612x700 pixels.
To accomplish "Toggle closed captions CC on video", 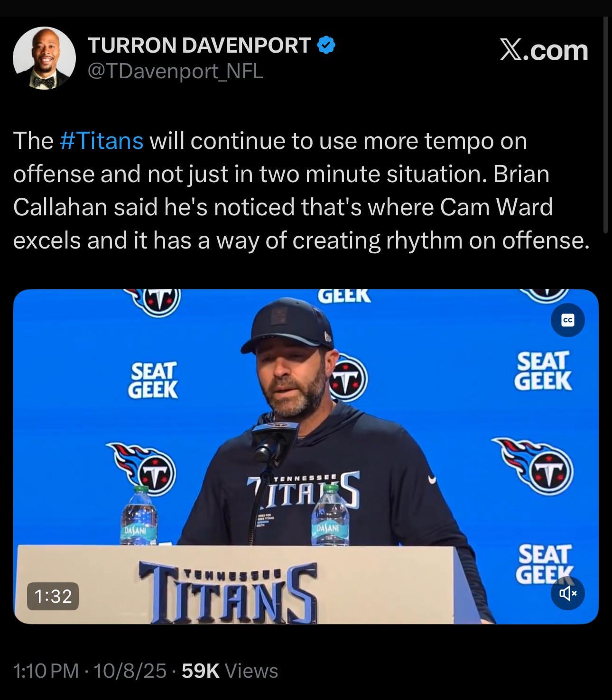I will [567, 320].
